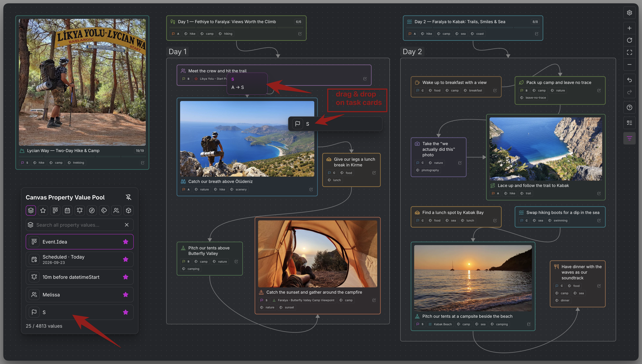Toggle favorite star on Melissa row
Screen dimensions: 642x364
pos(126,295)
